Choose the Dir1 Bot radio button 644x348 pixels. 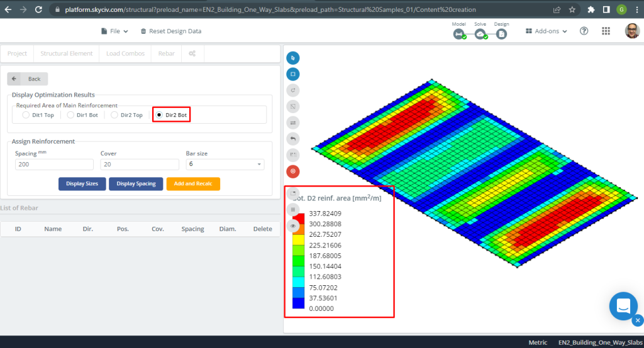pos(71,115)
